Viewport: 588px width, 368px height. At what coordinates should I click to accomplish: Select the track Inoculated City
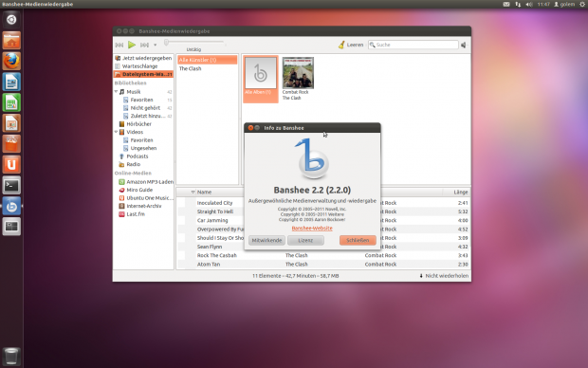pos(215,203)
